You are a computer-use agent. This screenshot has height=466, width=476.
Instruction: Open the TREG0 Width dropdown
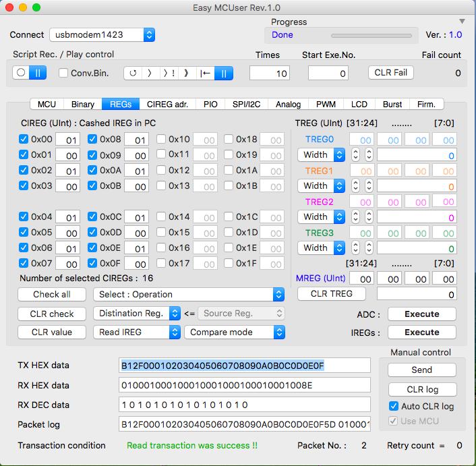pyautogui.click(x=321, y=155)
